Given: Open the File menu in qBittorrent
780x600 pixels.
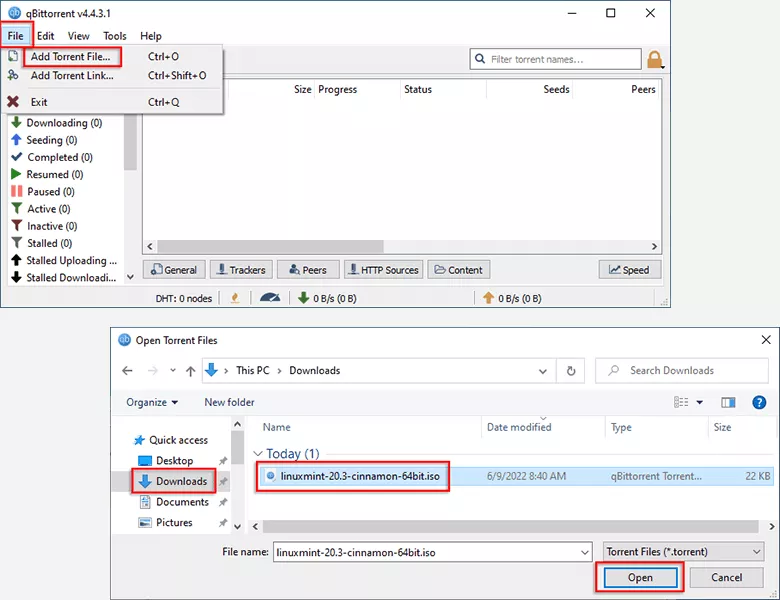Looking at the screenshot, I should coord(15,36).
